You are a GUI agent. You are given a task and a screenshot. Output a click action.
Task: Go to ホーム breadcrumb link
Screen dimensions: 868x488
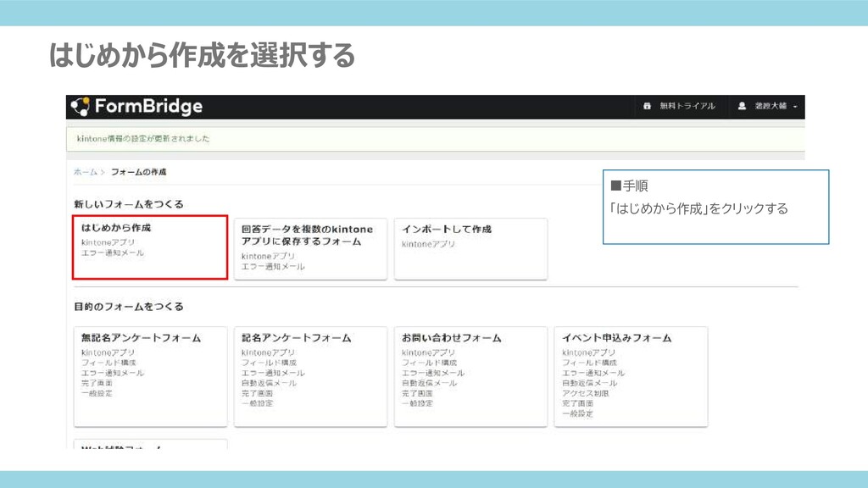click(x=86, y=172)
